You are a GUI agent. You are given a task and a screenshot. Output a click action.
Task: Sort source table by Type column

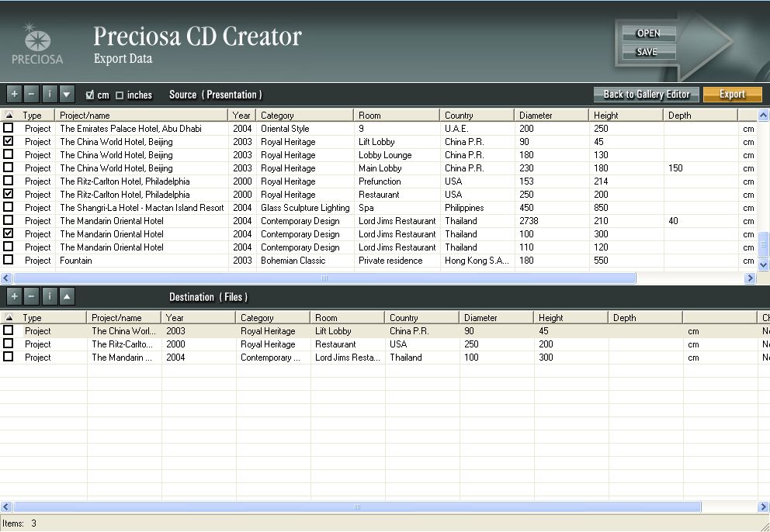[36, 116]
